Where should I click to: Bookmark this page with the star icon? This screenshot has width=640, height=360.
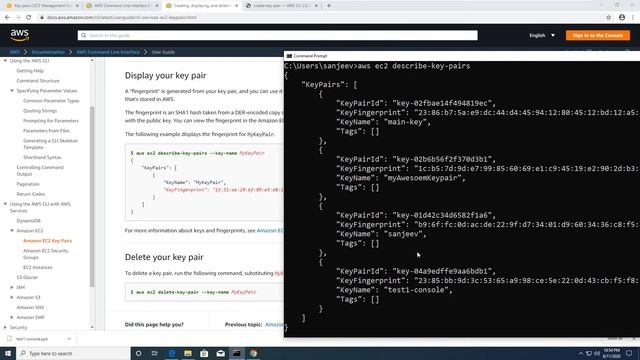[x=609, y=18]
